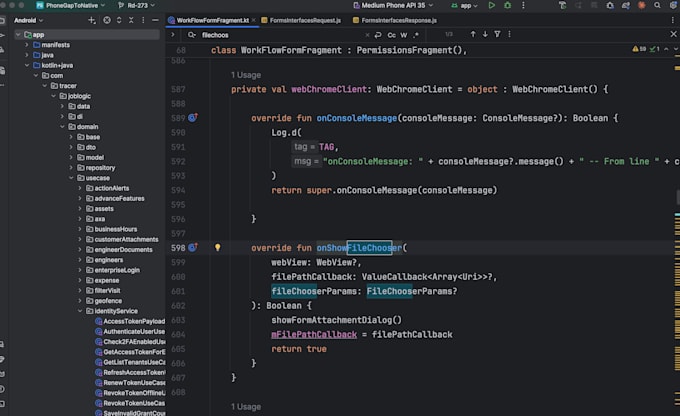Select the app module root

pyautogui.click(x=87, y=35)
